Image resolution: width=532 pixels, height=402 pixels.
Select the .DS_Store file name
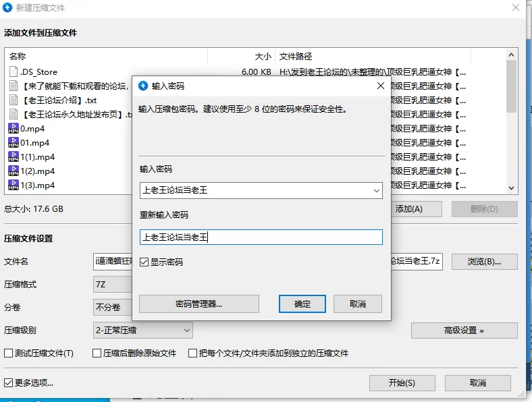click(38, 72)
